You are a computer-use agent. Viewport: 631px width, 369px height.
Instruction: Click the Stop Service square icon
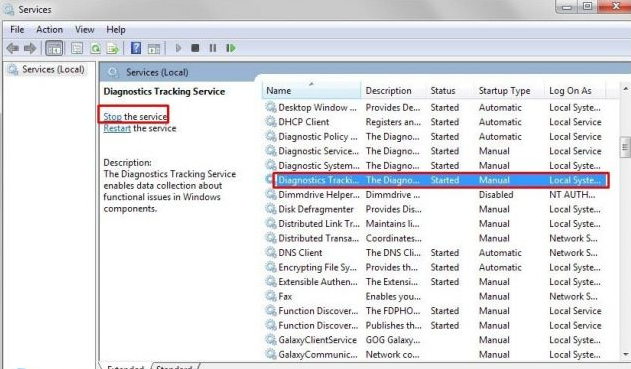point(195,48)
